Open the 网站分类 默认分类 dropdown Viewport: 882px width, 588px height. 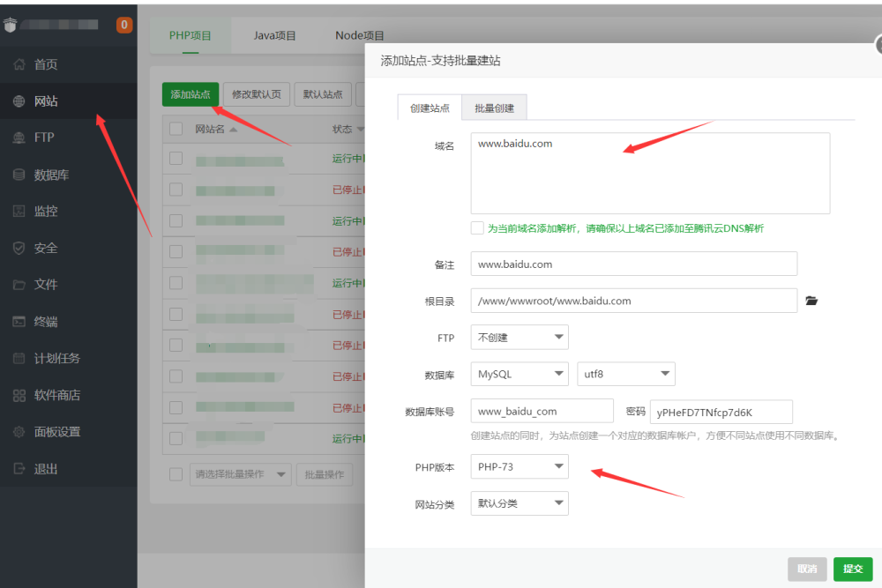click(x=519, y=503)
